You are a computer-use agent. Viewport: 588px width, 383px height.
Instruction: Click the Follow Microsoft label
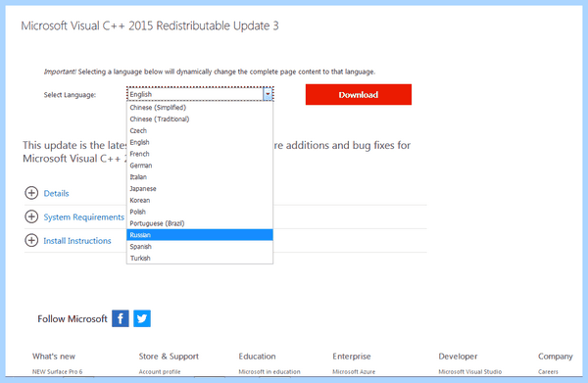pos(73,319)
